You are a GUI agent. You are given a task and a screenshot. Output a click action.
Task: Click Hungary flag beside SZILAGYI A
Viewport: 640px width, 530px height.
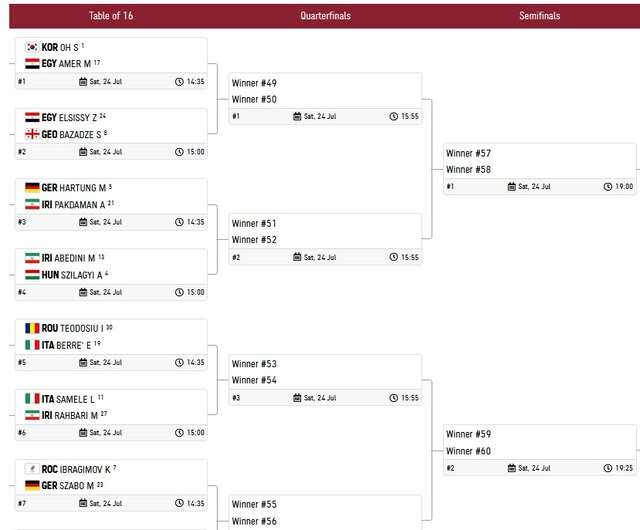(32, 274)
